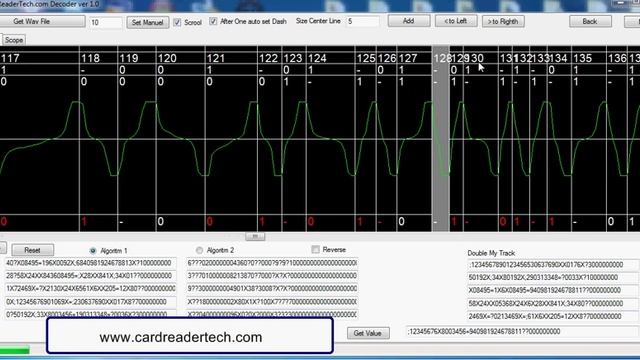Click segment label 127 in the scope
The width and height of the screenshot is (640, 360).
point(408,58)
